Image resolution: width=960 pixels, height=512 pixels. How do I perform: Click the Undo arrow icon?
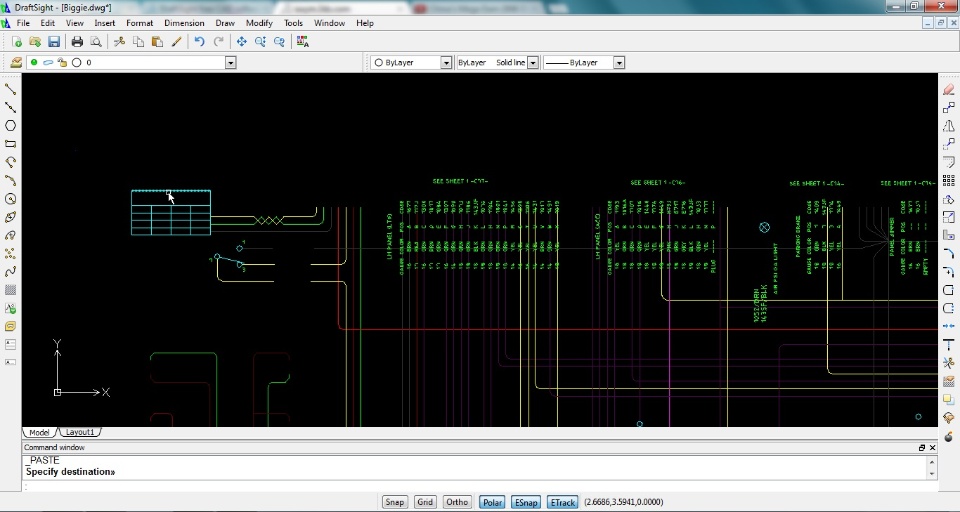[199, 42]
